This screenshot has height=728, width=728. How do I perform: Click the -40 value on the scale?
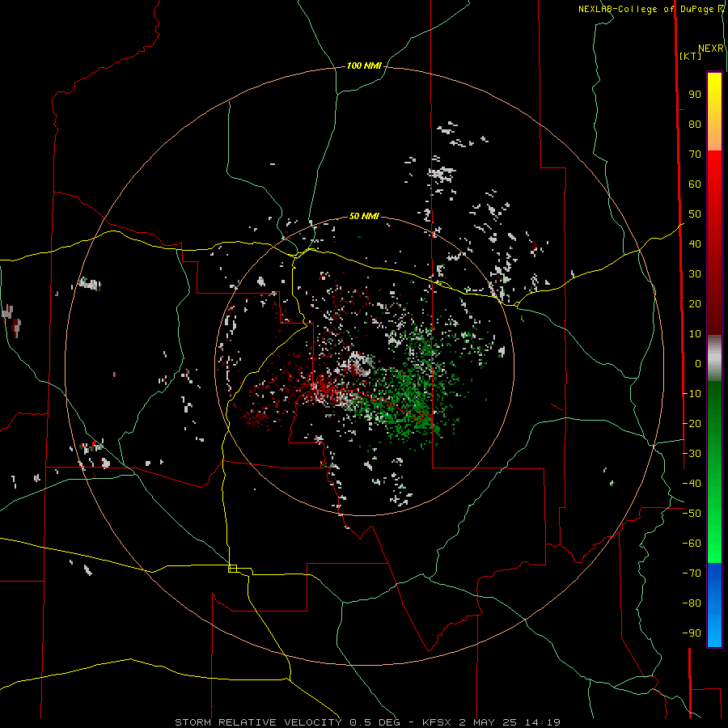[692, 484]
